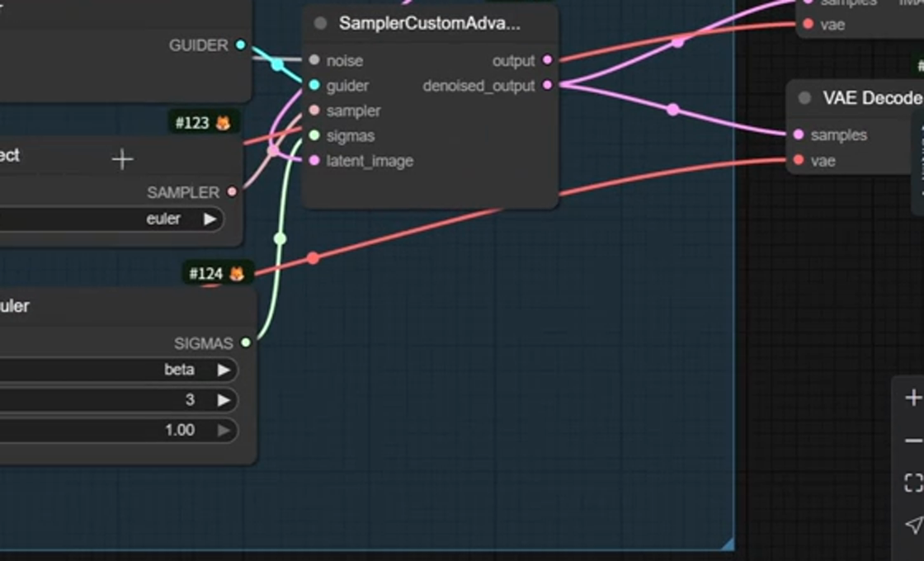This screenshot has height=561, width=924.
Task: Fit the view using the frame icon
Action: [913, 483]
